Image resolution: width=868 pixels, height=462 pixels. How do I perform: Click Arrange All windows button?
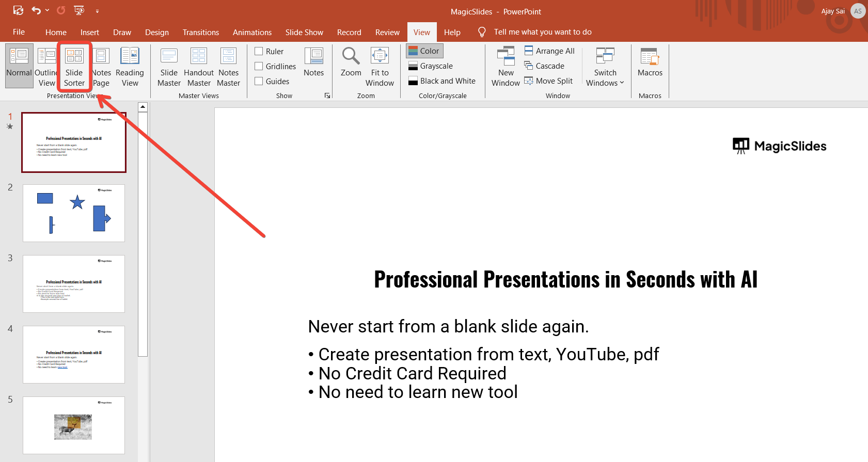tap(549, 51)
